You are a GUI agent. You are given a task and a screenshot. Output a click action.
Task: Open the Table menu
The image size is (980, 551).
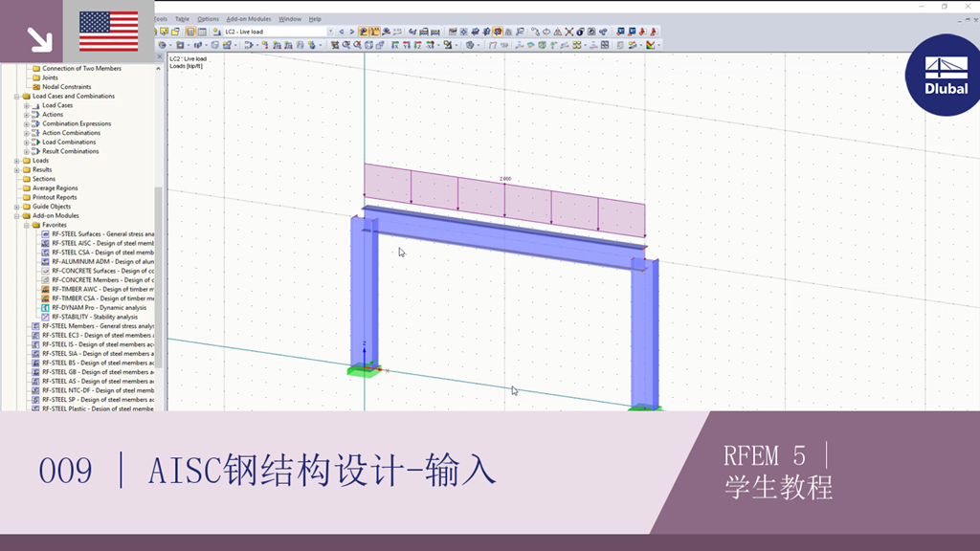182,19
